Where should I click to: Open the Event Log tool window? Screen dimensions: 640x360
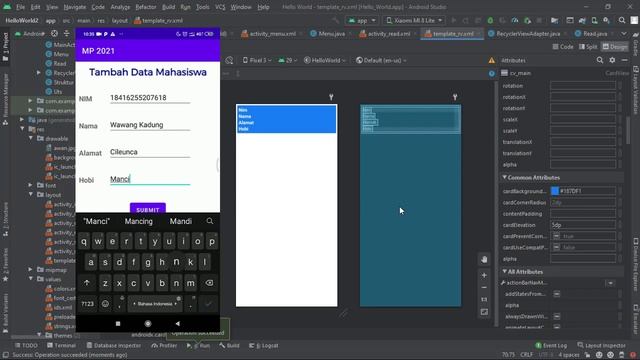pyautogui.click(x=551, y=345)
